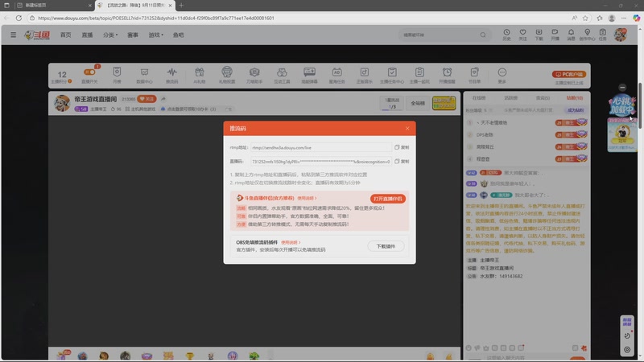Screen dimensions: 644x362
Task: Open the 心跳加载中 floating banner
Action: [x=621, y=106]
